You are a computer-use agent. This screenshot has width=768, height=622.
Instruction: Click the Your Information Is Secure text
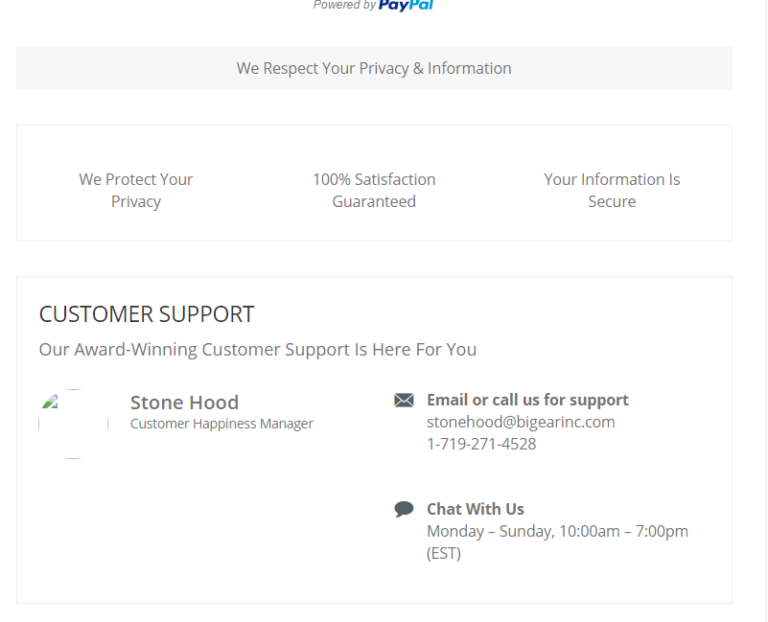612,191
